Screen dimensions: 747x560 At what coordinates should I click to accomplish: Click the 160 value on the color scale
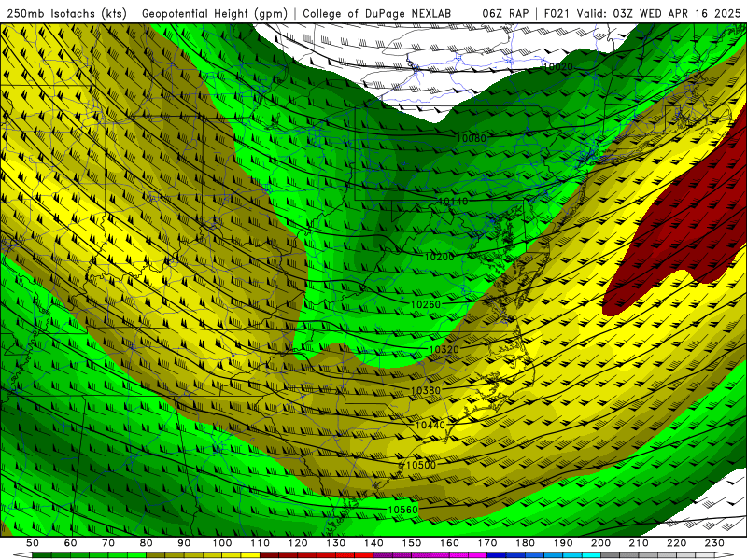pos(449,543)
